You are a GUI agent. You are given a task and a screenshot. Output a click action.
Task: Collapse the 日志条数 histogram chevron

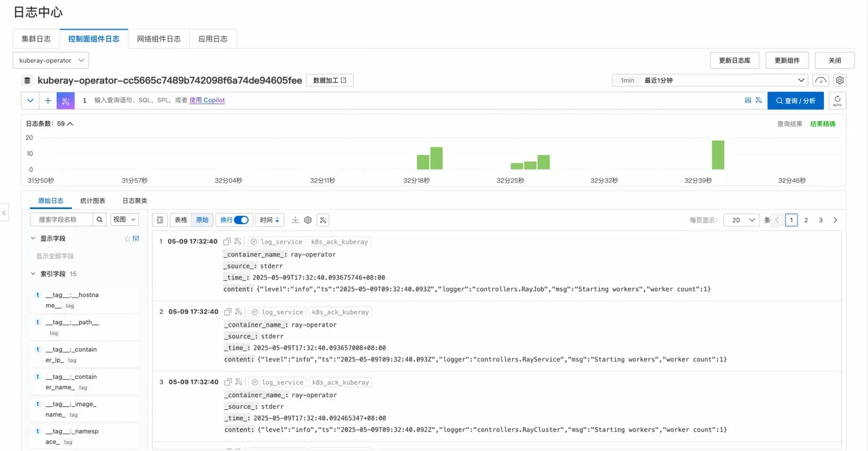(70, 123)
